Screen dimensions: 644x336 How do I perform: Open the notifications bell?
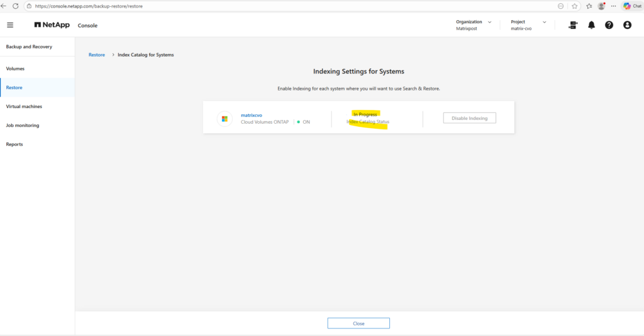[x=591, y=25]
